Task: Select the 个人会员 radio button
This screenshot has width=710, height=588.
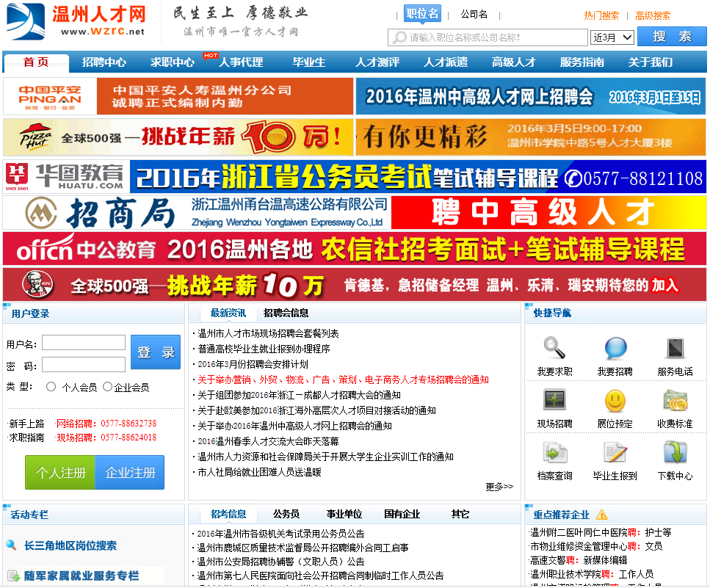Action: pos(51,387)
